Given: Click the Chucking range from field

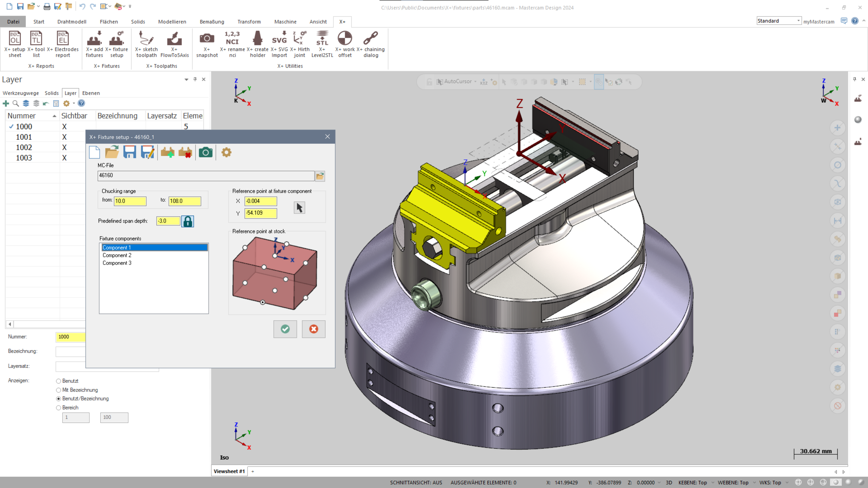Looking at the screenshot, I should pyautogui.click(x=130, y=201).
